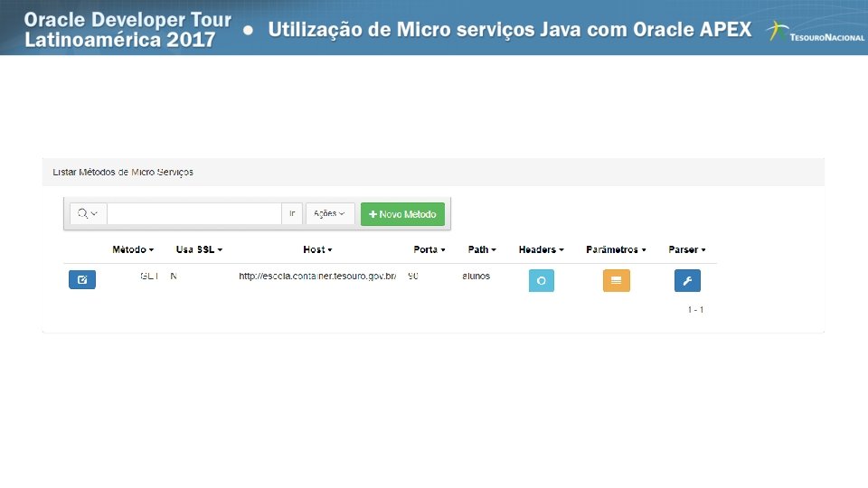Click the 1 - 1 pagination text
This screenshot has height=488, width=868.
pyautogui.click(x=695, y=310)
